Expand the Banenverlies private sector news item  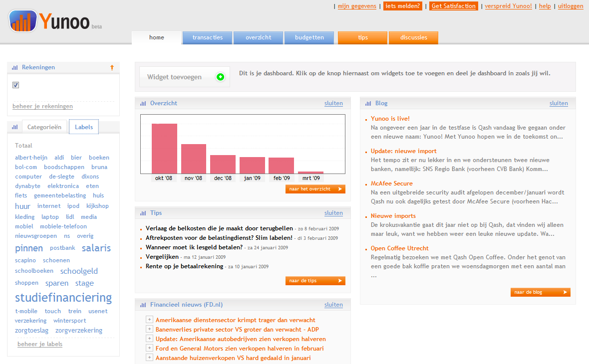(x=149, y=329)
